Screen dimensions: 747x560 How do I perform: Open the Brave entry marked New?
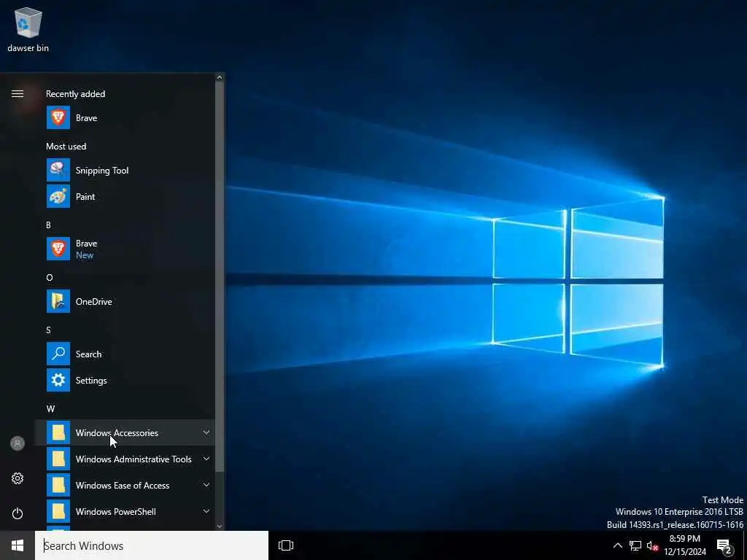(x=125, y=249)
